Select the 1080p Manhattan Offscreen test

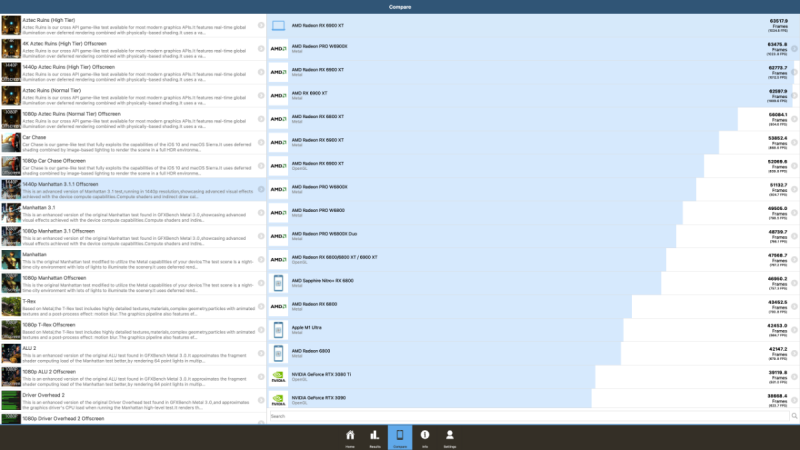click(133, 283)
